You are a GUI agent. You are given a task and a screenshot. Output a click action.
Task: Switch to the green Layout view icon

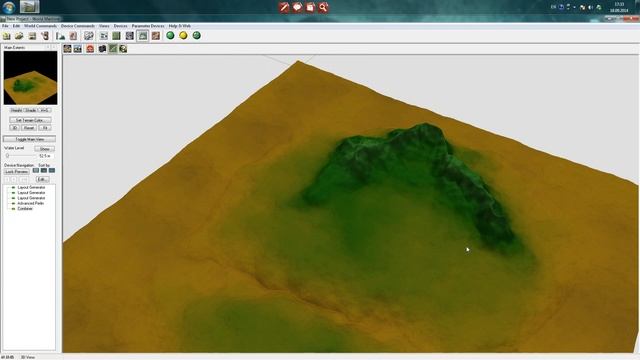pos(117,36)
